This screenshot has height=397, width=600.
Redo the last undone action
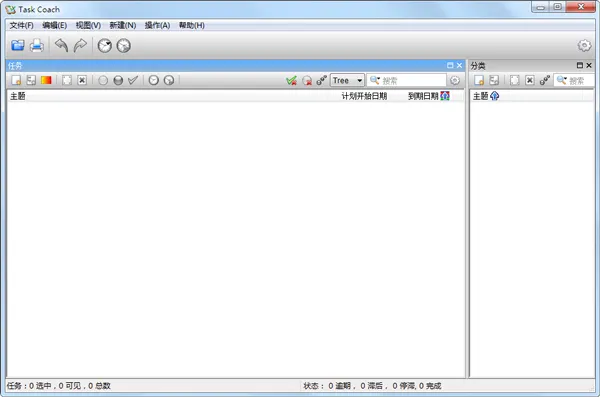pyautogui.click(x=80, y=46)
